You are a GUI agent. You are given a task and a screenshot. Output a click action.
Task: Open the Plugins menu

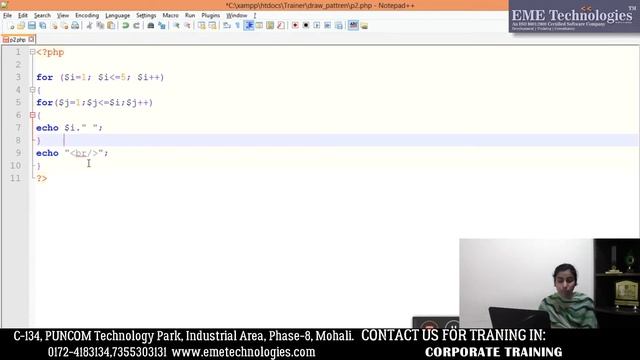tap(211, 16)
